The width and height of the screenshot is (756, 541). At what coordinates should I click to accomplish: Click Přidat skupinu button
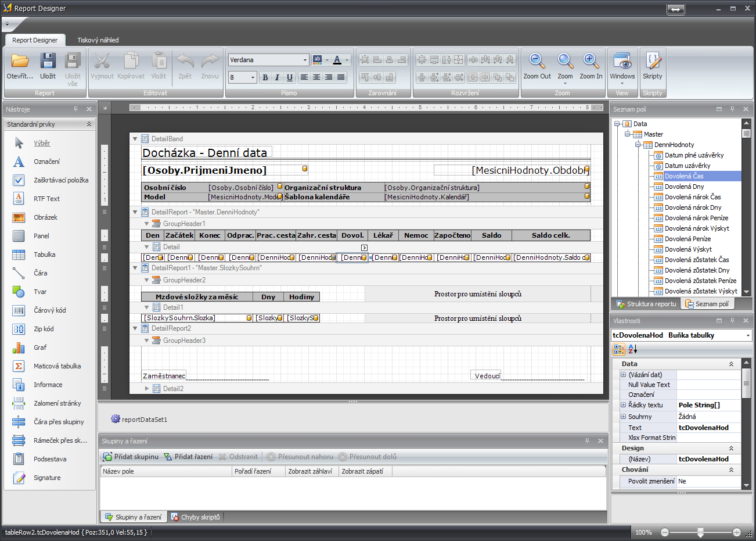click(x=131, y=457)
